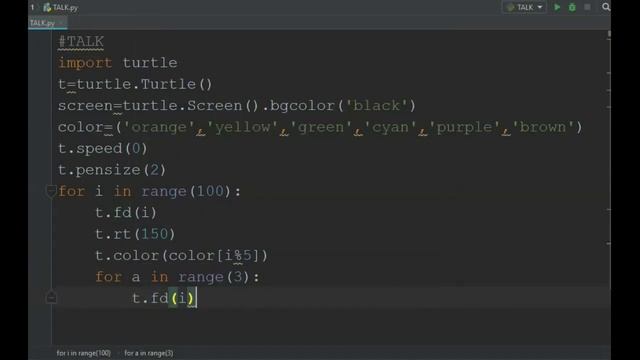640x360 pixels.
Task: Open Search Everywhere magnifier icon
Action: pyautogui.click(x=606, y=7)
